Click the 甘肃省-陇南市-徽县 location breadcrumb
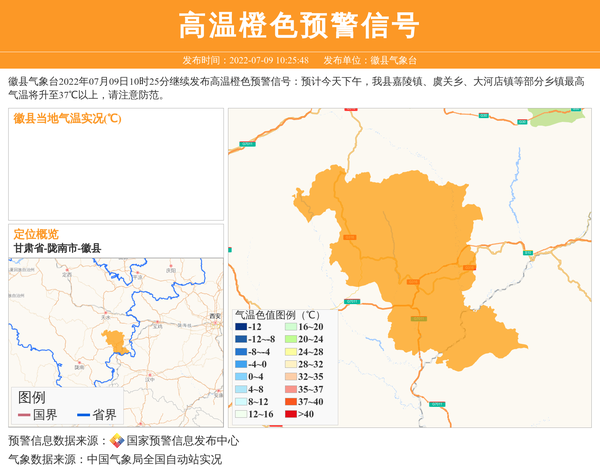This screenshot has width=600, height=471. coord(57,248)
